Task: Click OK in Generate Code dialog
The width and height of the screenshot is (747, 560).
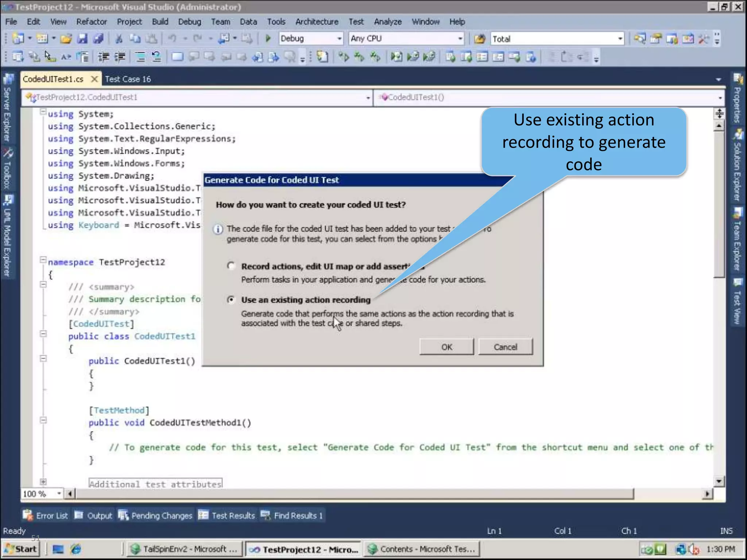Action: coord(446,347)
